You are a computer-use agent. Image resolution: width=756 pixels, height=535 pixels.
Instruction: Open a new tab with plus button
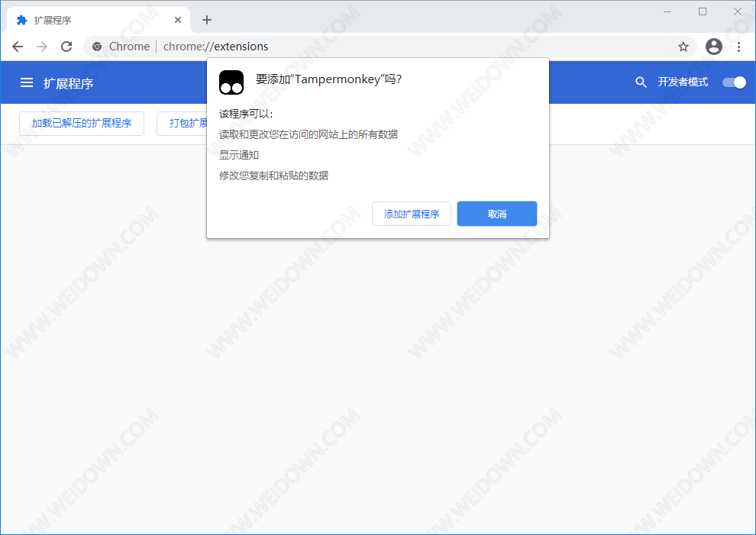207,20
